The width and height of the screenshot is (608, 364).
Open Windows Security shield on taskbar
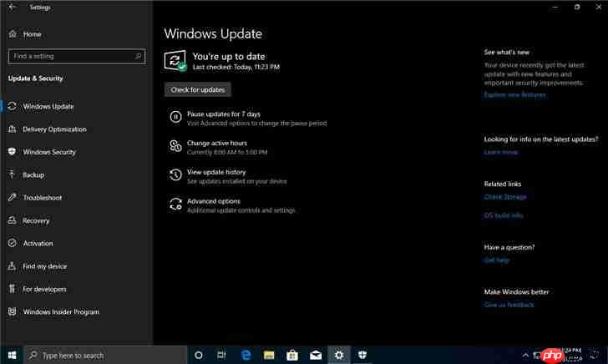click(x=362, y=355)
